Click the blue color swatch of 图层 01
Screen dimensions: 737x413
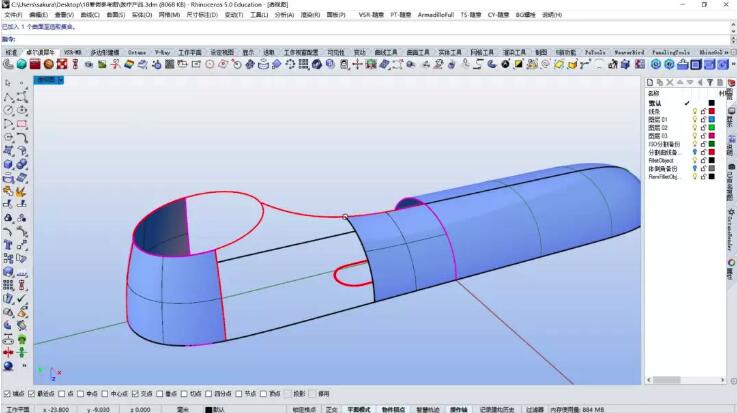point(711,119)
